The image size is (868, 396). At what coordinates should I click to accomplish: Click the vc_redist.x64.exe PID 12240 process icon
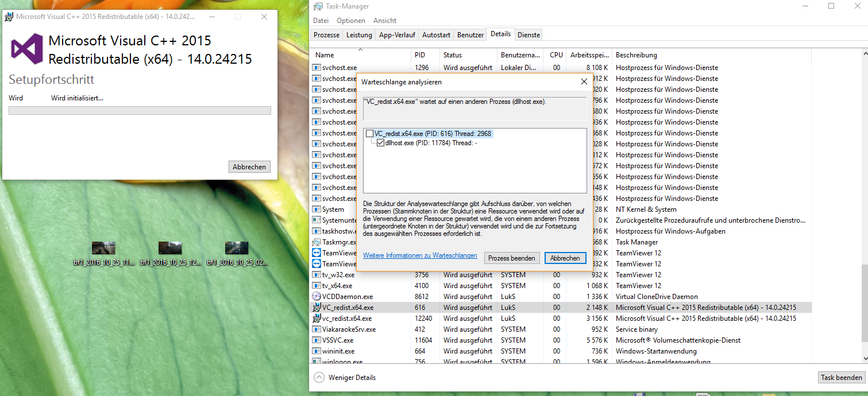317,319
